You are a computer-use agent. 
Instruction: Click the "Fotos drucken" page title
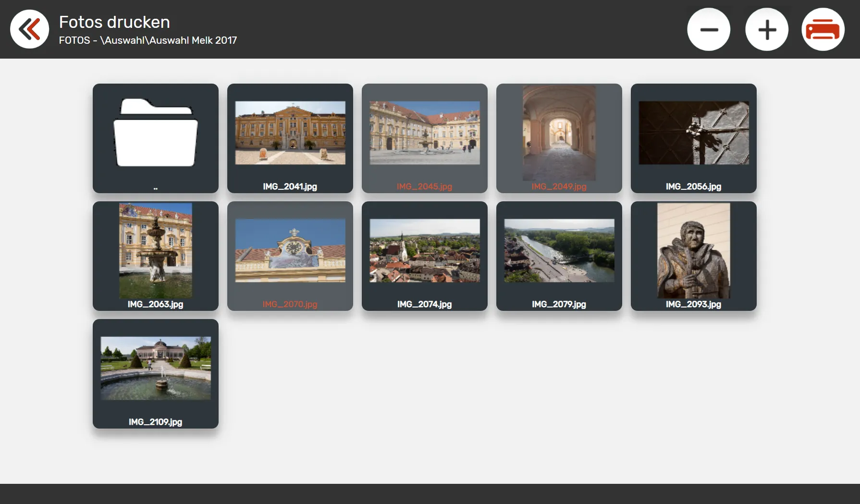click(x=114, y=22)
